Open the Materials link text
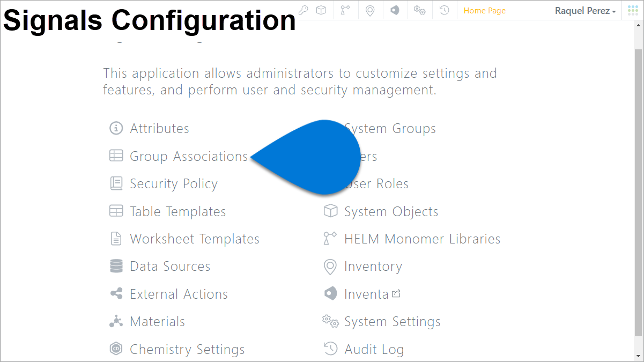 (x=157, y=321)
